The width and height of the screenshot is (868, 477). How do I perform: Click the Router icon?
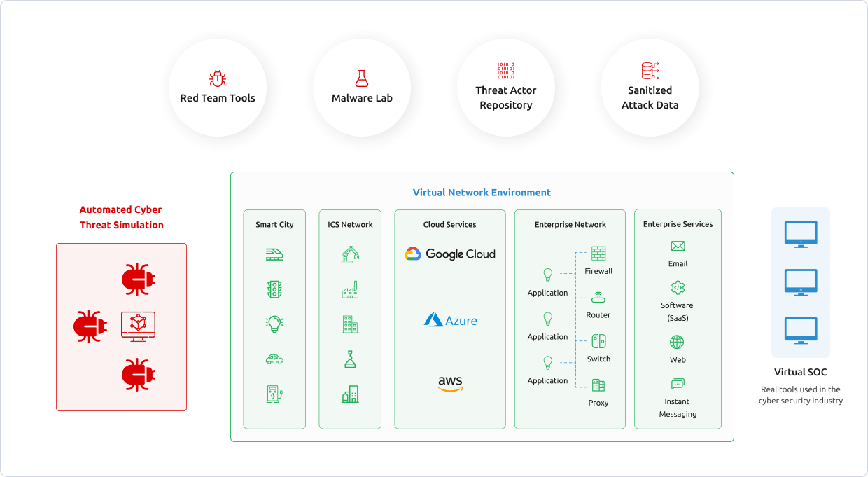(x=598, y=298)
